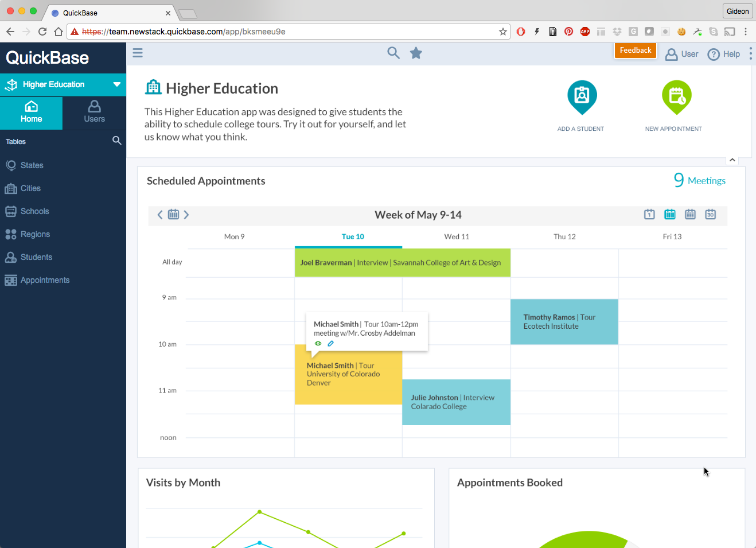Image resolution: width=756 pixels, height=548 pixels.
Task: Click the 9 Meetings link
Action: pos(699,180)
